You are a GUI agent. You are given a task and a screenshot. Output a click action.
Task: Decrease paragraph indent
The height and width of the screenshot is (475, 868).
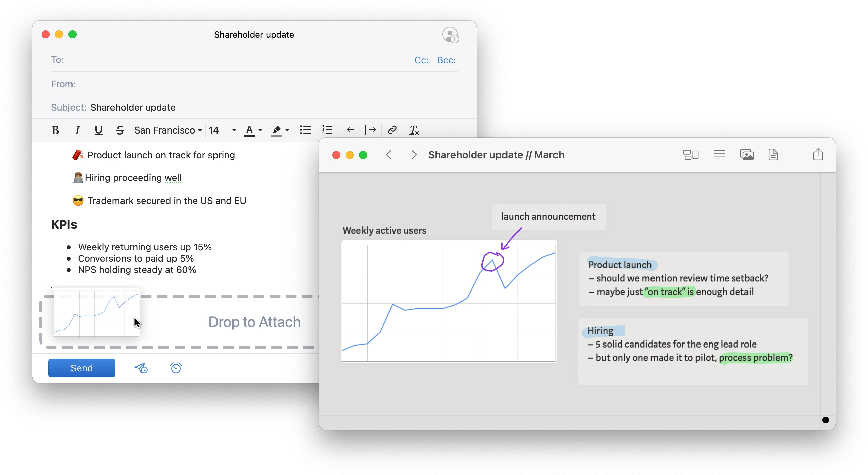(x=349, y=130)
